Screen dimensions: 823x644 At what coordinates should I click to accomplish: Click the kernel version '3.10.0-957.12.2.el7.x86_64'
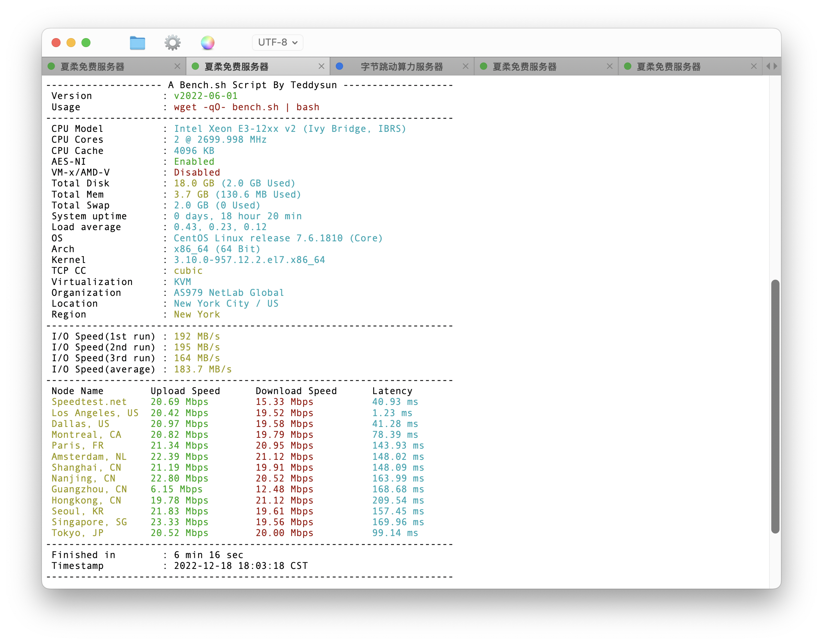[249, 260]
